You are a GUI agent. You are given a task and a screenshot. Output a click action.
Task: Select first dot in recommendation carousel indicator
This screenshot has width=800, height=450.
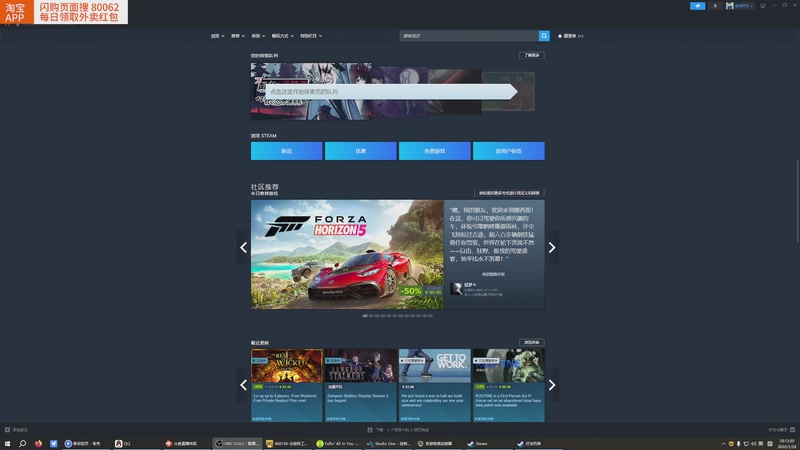[365, 316]
